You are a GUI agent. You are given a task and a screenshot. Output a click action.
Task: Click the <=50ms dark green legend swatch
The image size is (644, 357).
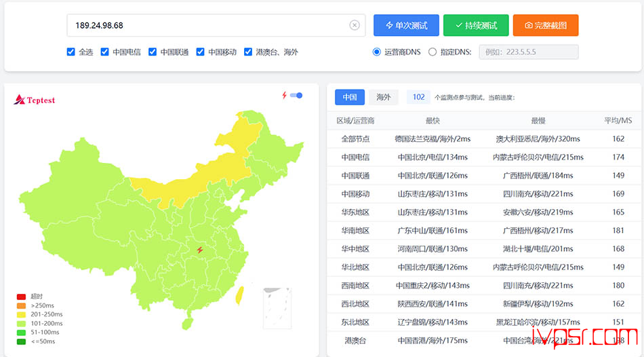click(21, 342)
